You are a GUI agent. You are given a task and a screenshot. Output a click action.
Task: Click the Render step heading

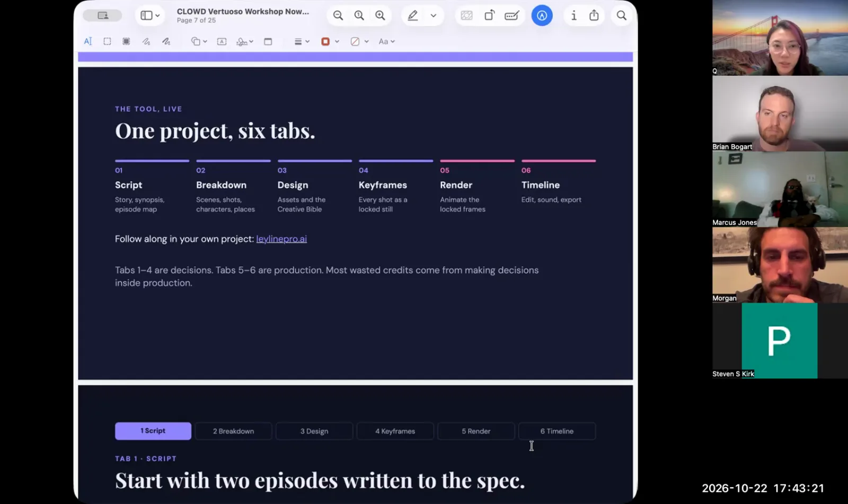456,185
